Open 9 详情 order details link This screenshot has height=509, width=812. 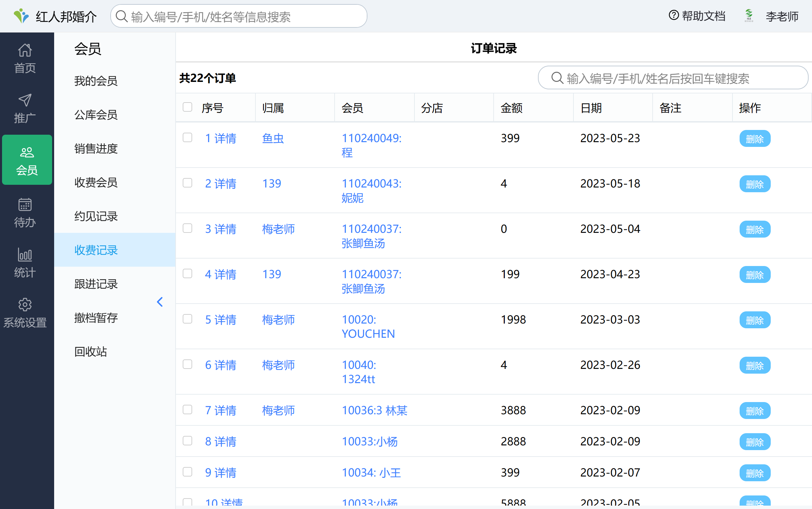[221, 473]
